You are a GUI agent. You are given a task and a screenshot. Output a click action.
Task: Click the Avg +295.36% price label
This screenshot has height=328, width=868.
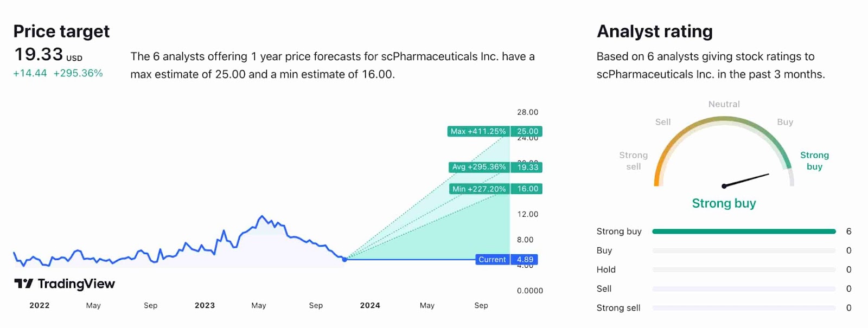tap(479, 167)
